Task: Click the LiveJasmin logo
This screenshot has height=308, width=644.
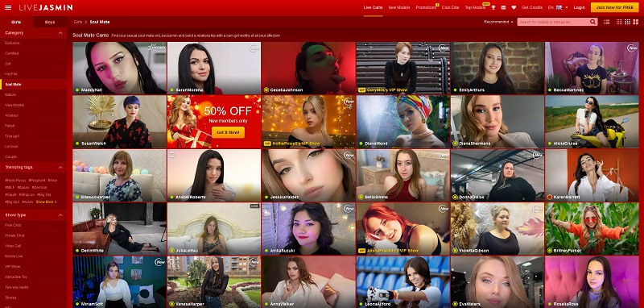Action: pyautogui.click(x=46, y=7)
